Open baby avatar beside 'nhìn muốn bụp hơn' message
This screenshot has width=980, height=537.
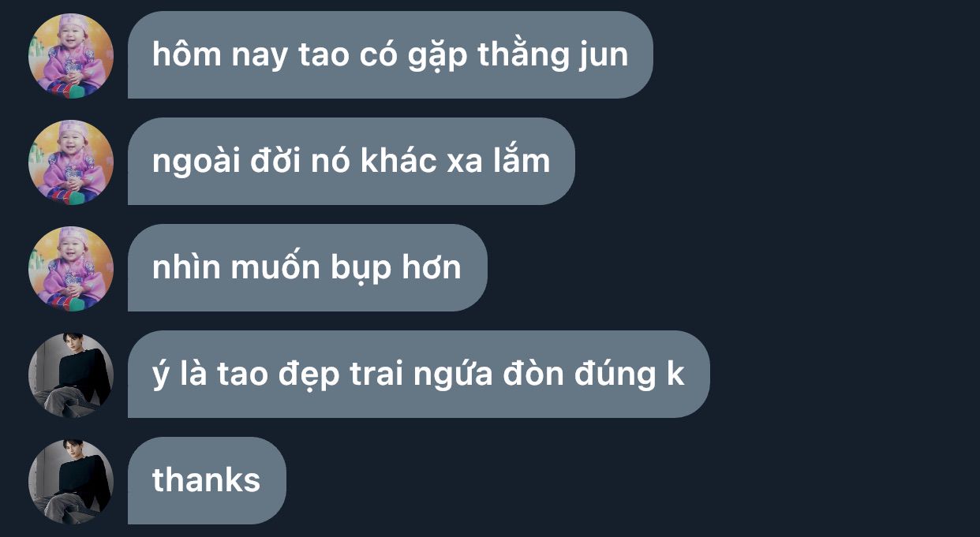coord(71,268)
